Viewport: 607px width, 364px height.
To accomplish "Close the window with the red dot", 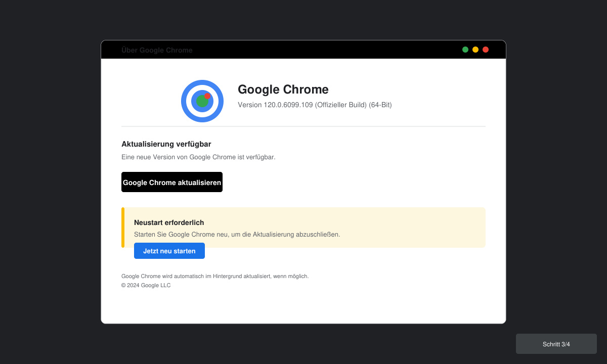I will point(486,50).
